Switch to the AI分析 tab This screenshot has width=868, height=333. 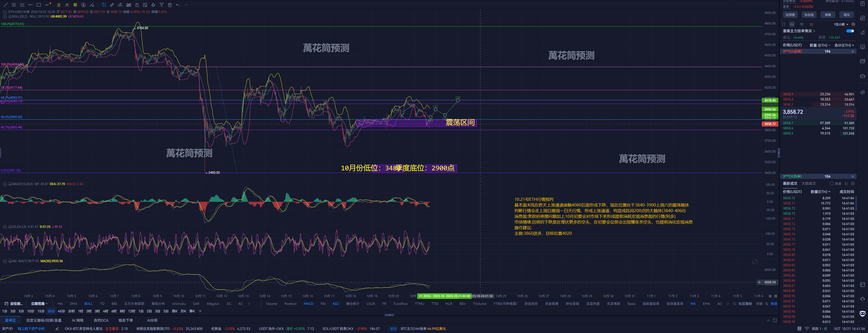point(152,320)
